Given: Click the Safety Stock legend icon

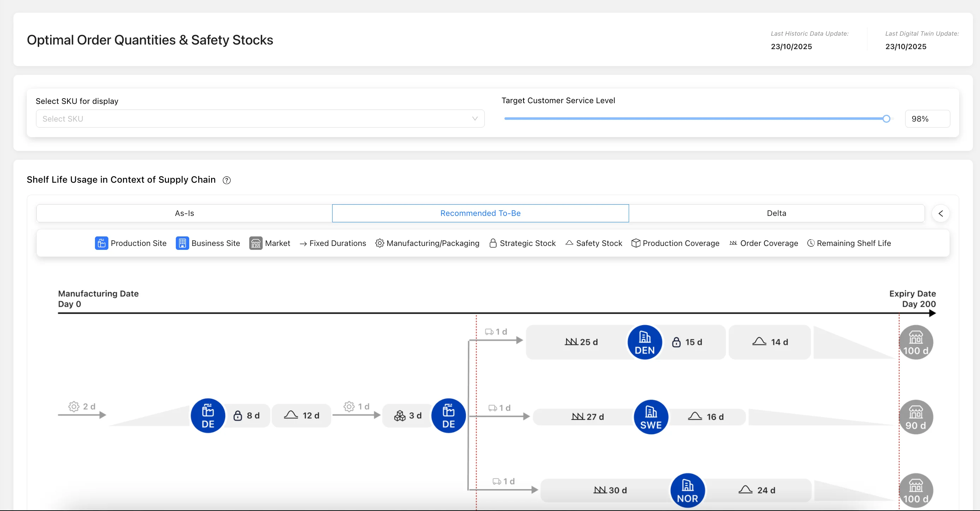Looking at the screenshot, I should click(569, 243).
